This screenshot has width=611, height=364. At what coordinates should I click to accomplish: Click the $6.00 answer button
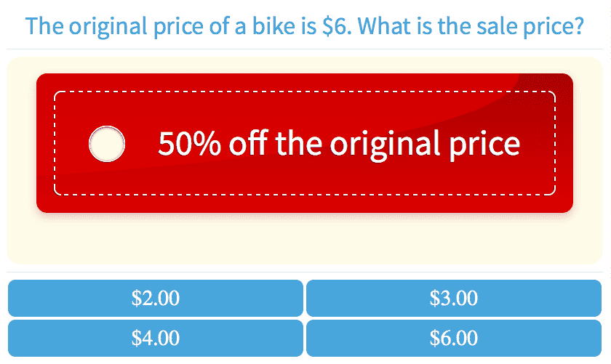(x=454, y=338)
